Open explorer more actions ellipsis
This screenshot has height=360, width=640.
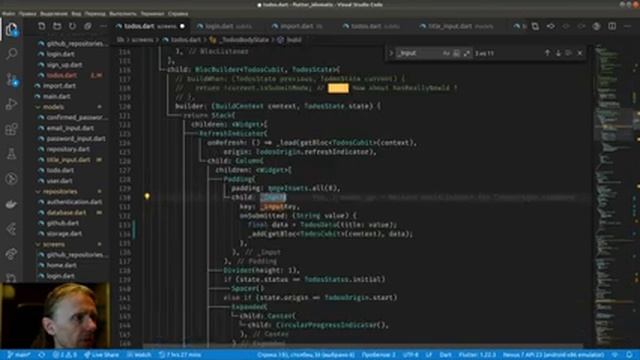[103, 27]
